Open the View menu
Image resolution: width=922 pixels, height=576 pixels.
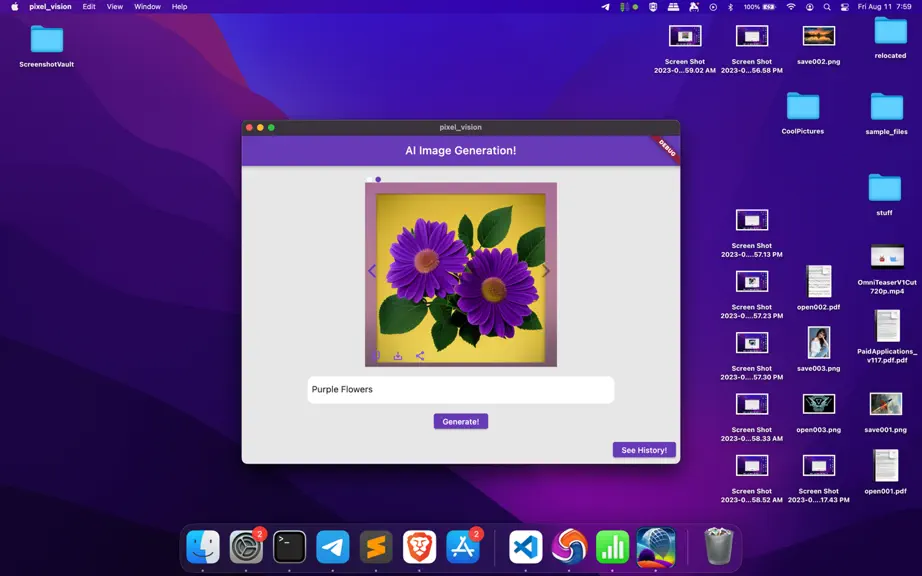tap(115, 6)
